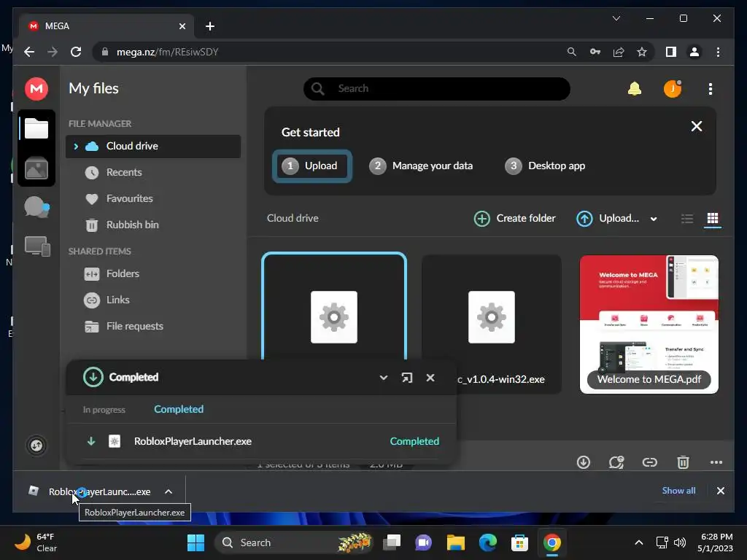747x560 pixels.
Task: Open shared Folders in the sidebar
Action: pos(123,274)
